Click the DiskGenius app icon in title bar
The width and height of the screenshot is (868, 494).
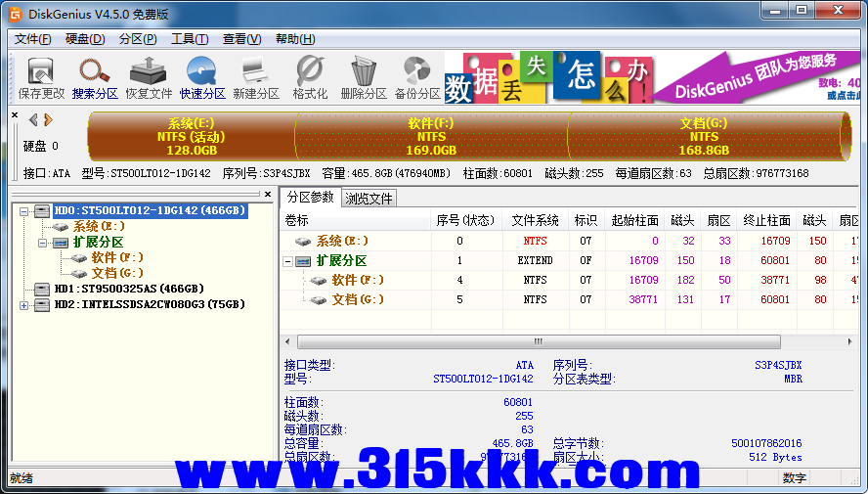16,14
